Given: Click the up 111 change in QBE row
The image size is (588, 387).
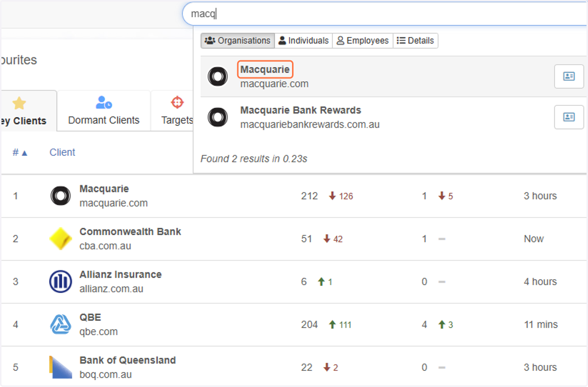Looking at the screenshot, I should (340, 325).
